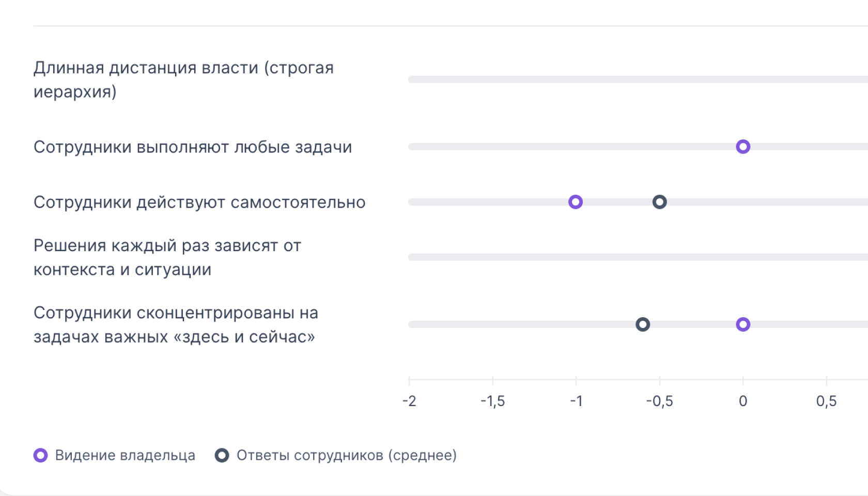Viewport: 868px width, 496px height.
Task: Click the "0,5" axis tick label
Action: tap(826, 401)
